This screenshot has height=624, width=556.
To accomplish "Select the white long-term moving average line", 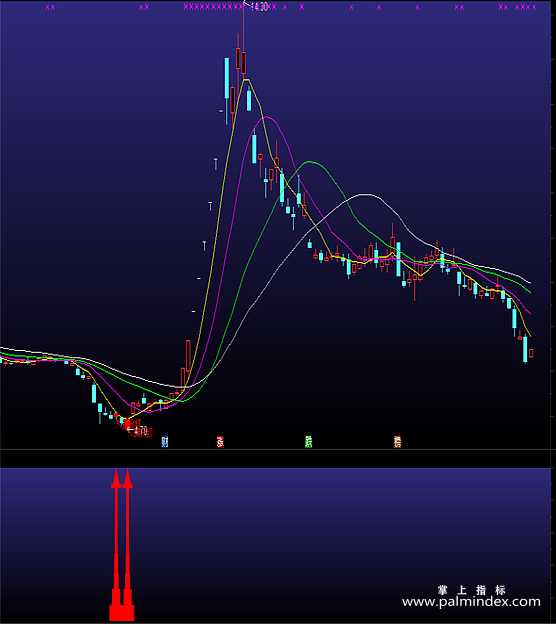I will point(365,195).
